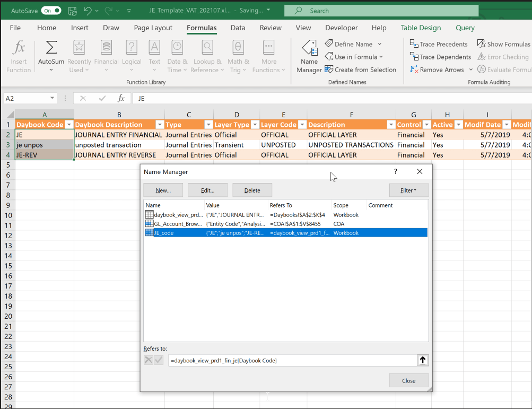Click the New button in Name Manager
The height and width of the screenshot is (409, 532).
[163, 190]
